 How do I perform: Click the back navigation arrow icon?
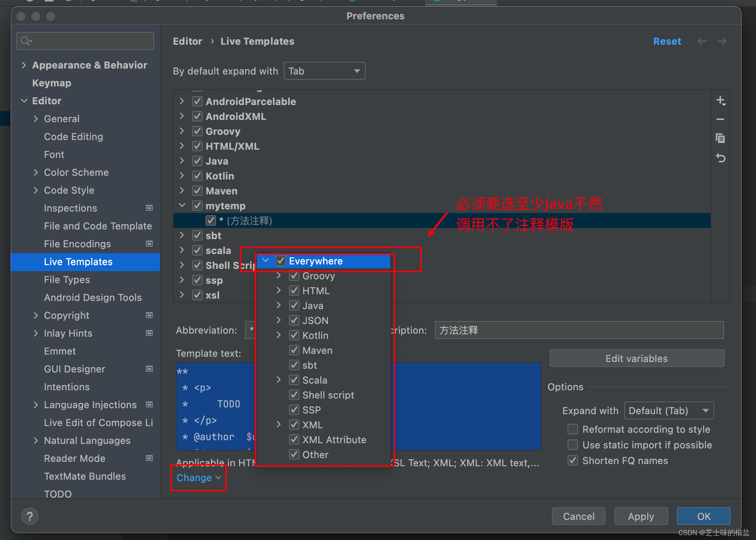(x=702, y=41)
